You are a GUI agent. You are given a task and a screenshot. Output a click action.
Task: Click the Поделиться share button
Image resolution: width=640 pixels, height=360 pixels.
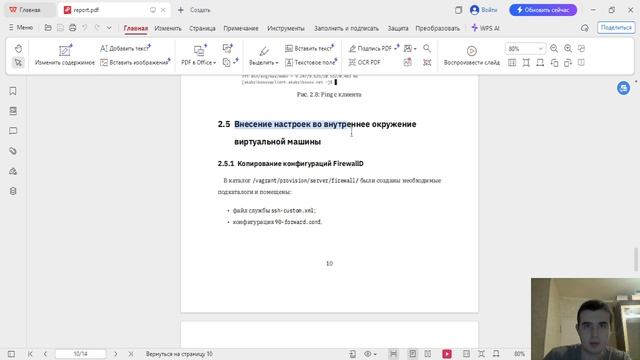[616, 28]
